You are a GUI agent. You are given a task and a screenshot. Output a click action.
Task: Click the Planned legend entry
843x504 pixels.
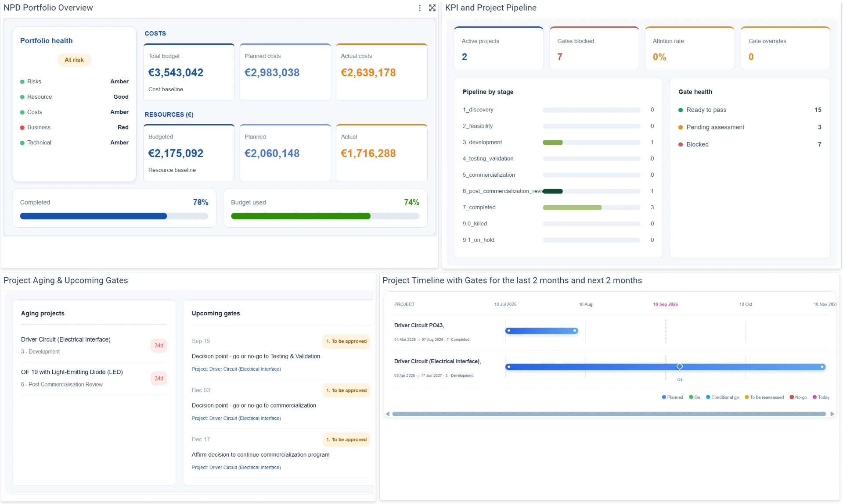[673, 397]
